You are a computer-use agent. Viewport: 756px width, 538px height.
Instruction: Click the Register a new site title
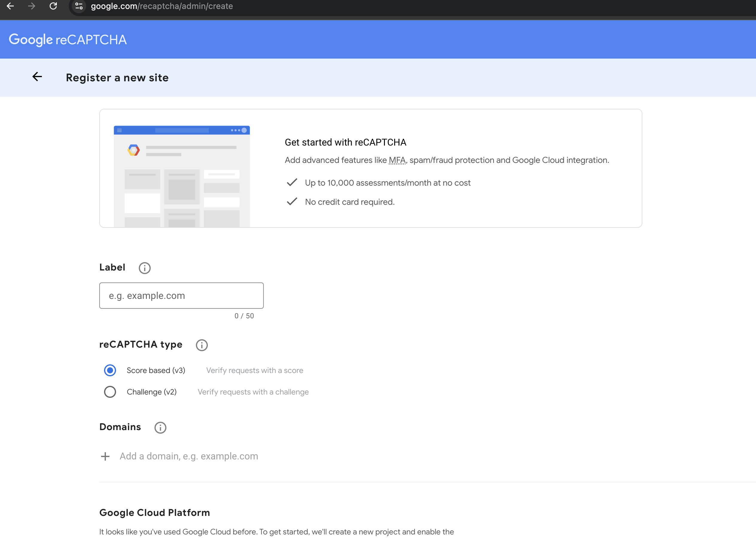tap(117, 77)
